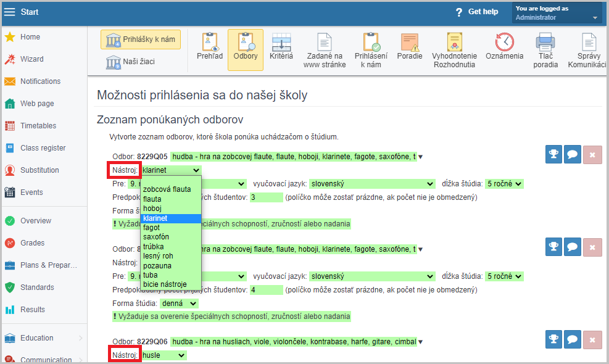This screenshot has width=609, height=364.
Task: Open the Timetables grid icon
Action: pyautogui.click(x=10, y=125)
